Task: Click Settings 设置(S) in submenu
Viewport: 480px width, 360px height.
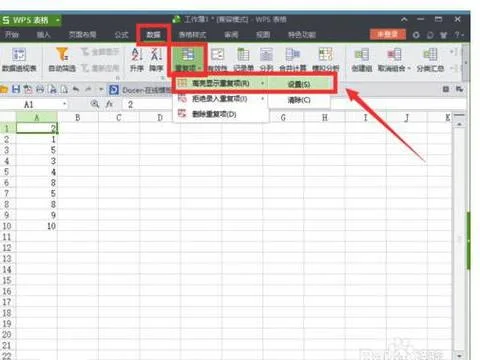Action: (x=299, y=84)
